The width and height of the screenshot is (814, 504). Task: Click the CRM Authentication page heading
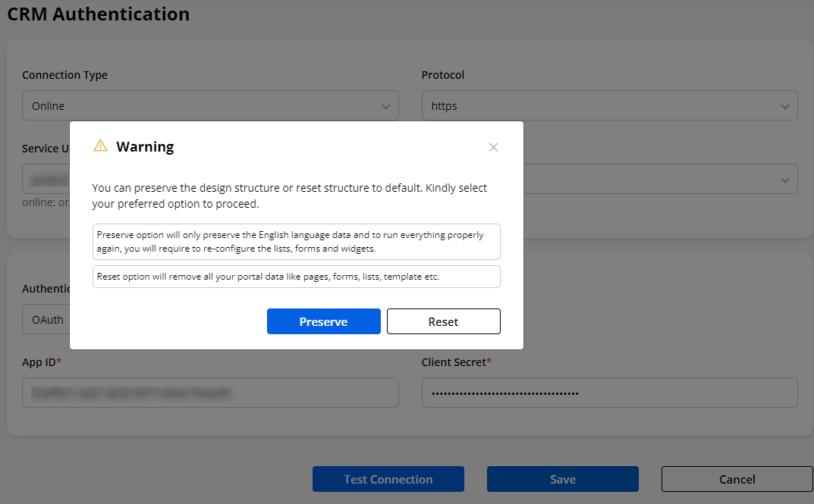[99, 14]
